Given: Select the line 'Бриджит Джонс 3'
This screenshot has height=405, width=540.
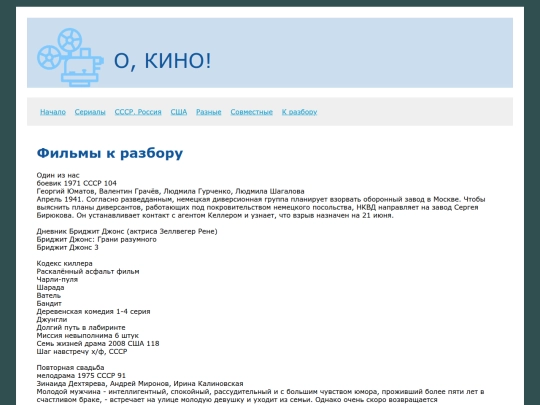Looking at the screenshot, I should click(68, 247).
